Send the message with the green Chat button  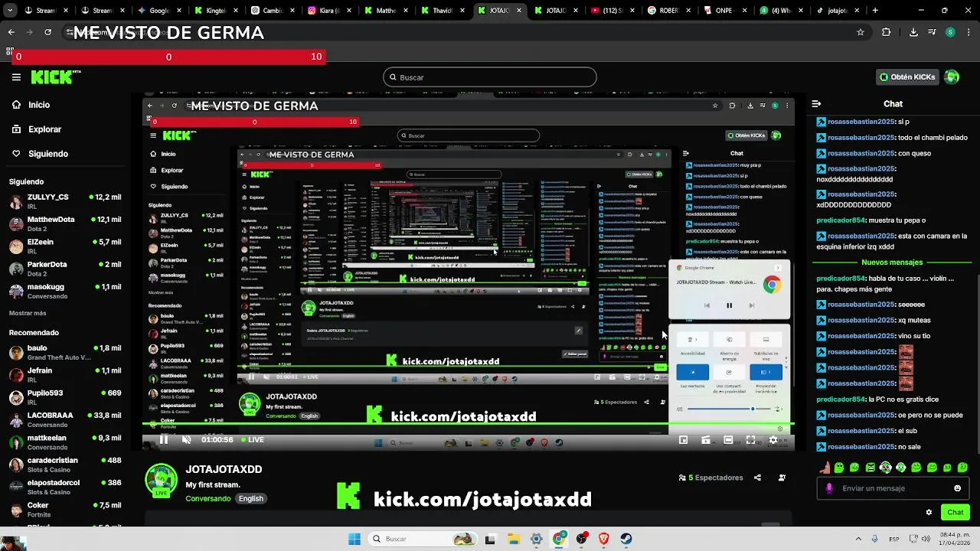955,512
